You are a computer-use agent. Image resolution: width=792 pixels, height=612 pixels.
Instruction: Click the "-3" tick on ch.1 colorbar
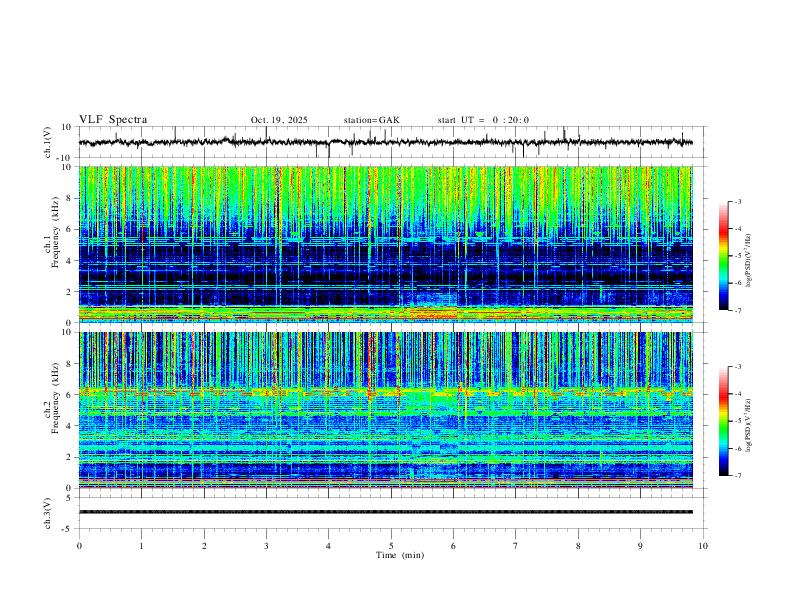(x=737, y=201)
